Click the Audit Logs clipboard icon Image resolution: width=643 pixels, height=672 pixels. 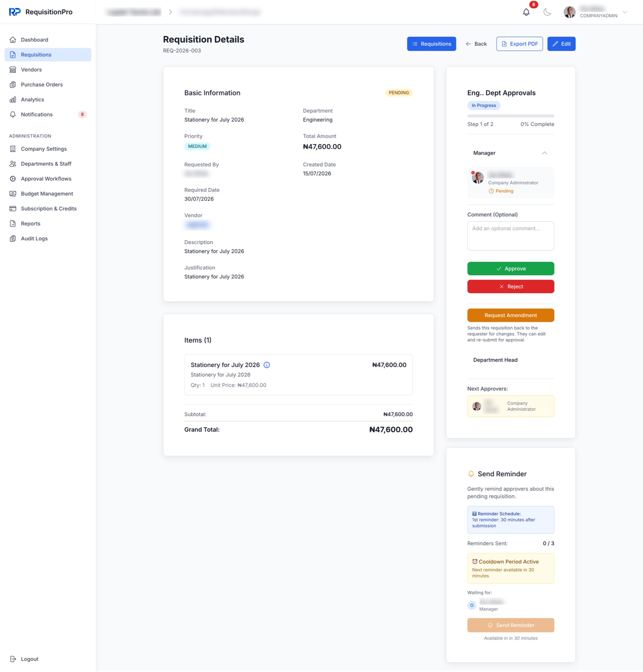click(x=13, y=239)
